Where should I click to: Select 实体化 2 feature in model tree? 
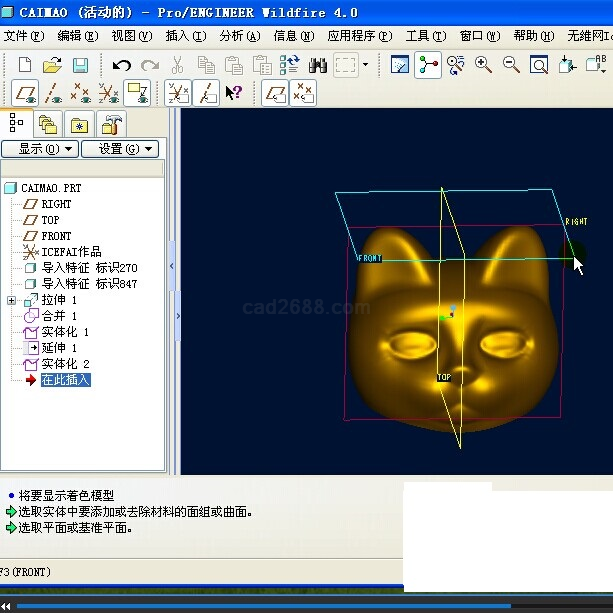[65, 364]
